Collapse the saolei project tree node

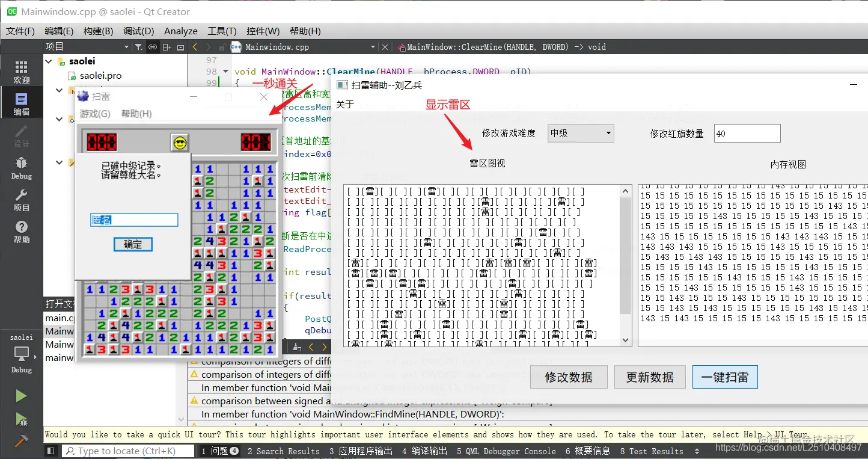[49, 60]
